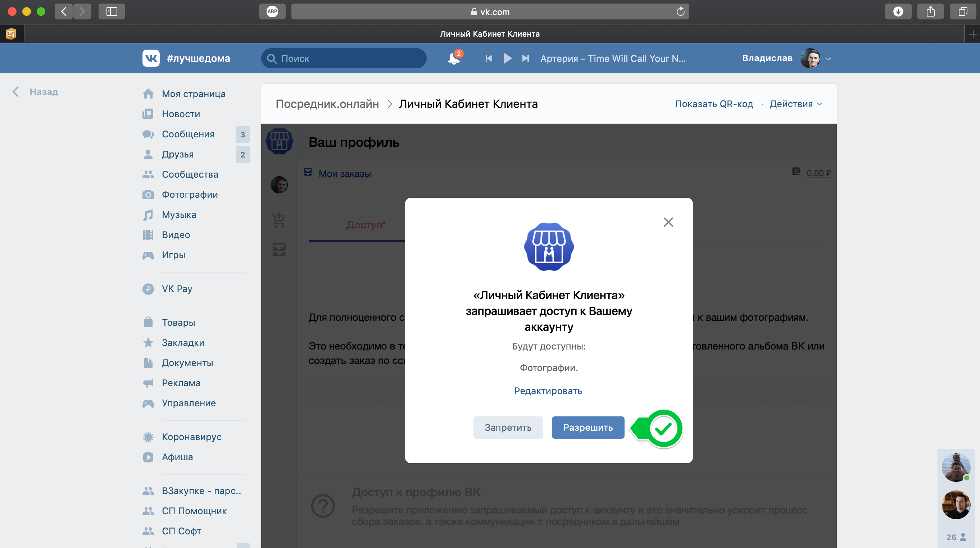Click Назад back chevron
The width and height of the screenshot is (980, 548).
coord(15,92)
